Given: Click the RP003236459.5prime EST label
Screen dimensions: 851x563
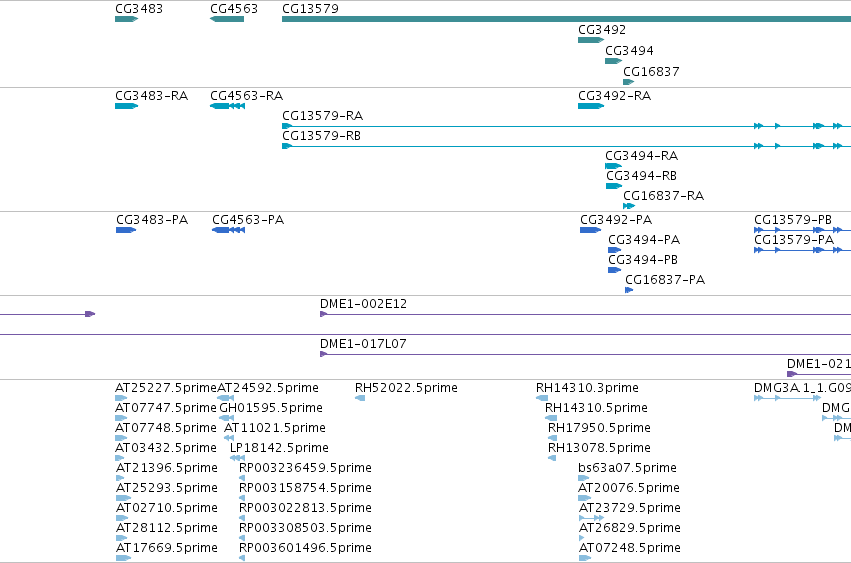Looking at the screenshot, I should (305, 467).
